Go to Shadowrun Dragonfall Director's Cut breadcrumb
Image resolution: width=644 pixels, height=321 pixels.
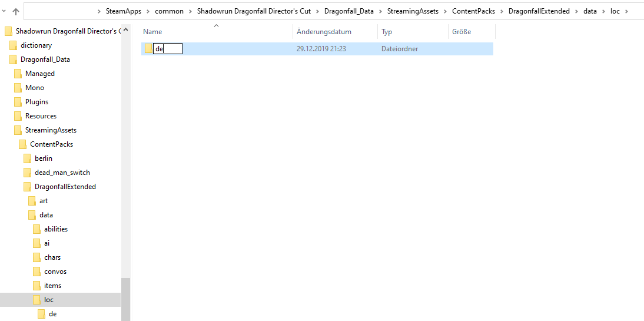[254, 12]
